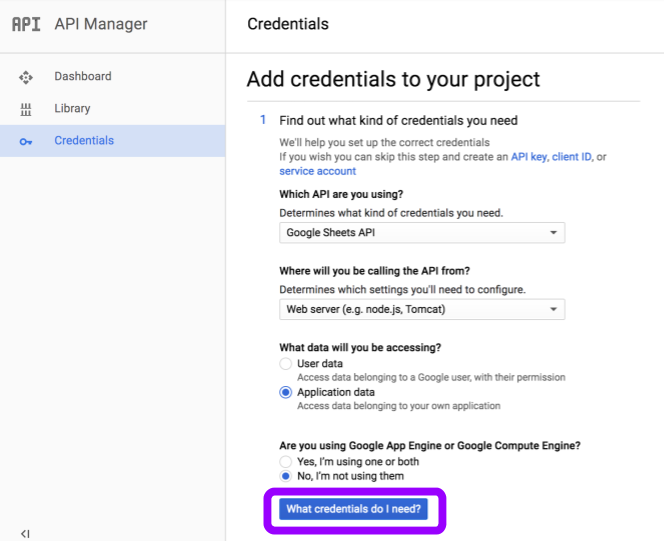664x541 pixels.
Task: Open the Library menu item
Action: 72,109
